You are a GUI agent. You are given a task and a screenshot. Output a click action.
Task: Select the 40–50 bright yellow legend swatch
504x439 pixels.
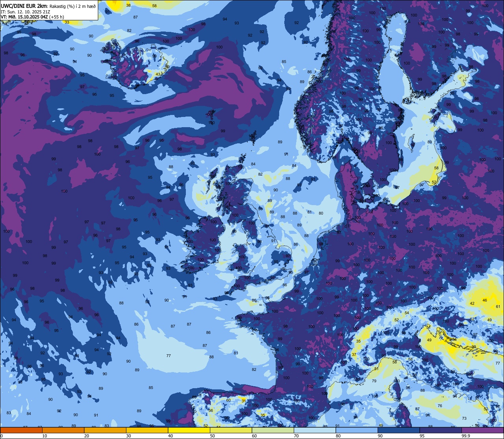click(x=189, y=430)
